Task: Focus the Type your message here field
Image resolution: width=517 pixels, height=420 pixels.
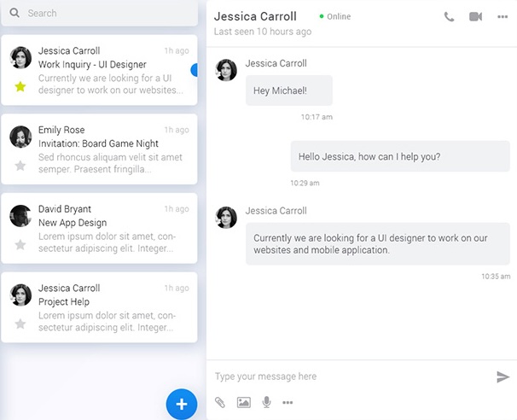Action: [353, 376]
